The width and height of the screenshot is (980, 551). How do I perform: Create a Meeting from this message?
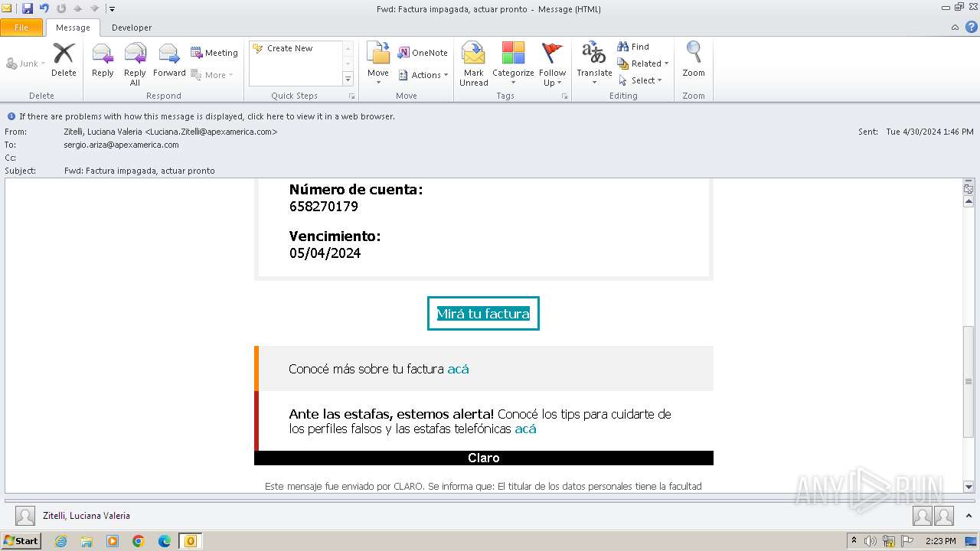(x=214, y=53)
